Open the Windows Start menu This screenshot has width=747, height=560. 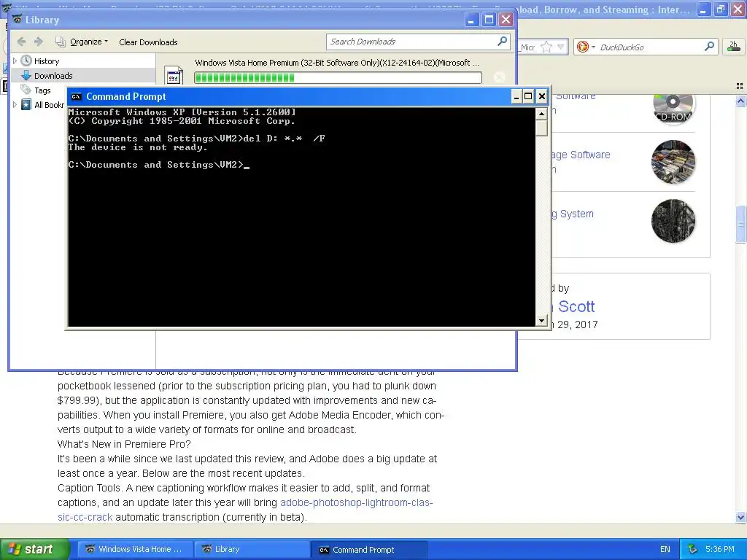point(34,549)
